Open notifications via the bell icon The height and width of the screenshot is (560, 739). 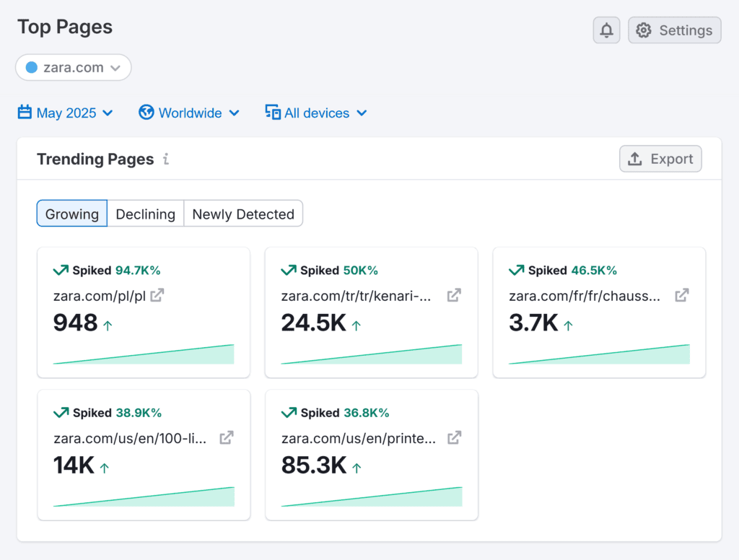tap(606, 30)
